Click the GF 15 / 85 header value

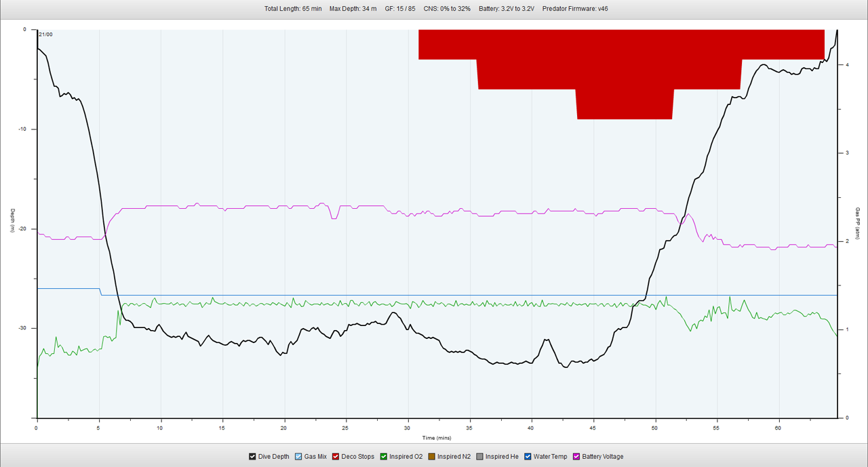coord(400,9)
